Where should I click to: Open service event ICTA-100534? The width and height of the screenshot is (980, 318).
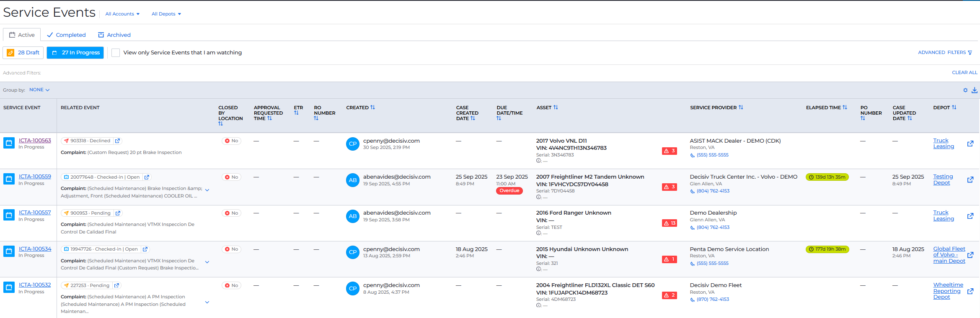point(35,249)
